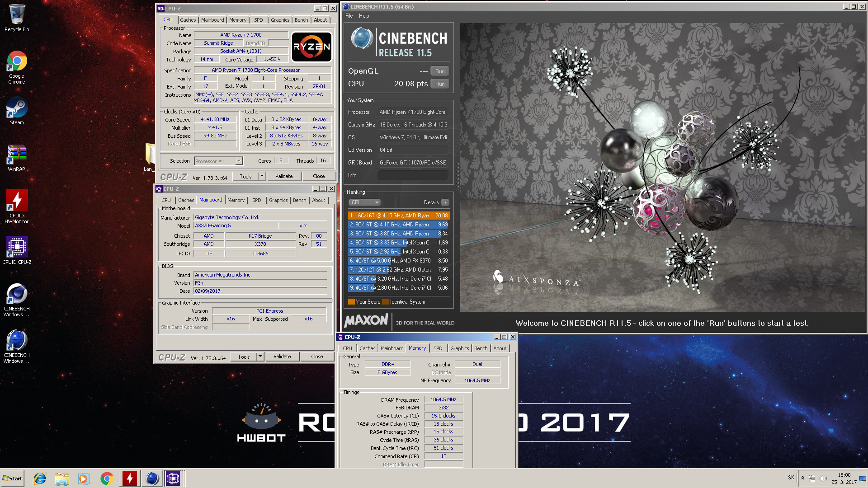Click the Details arrow in Ranking
Screen dimensions: 868x488
click(x=445, y=202)
